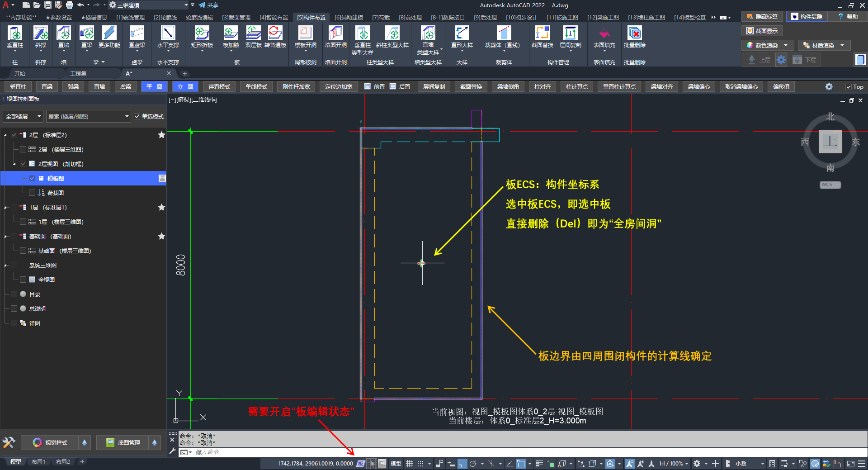Switch to the [7]荷载 ribbon tab
868x470 pixels.
coord(381,17)
